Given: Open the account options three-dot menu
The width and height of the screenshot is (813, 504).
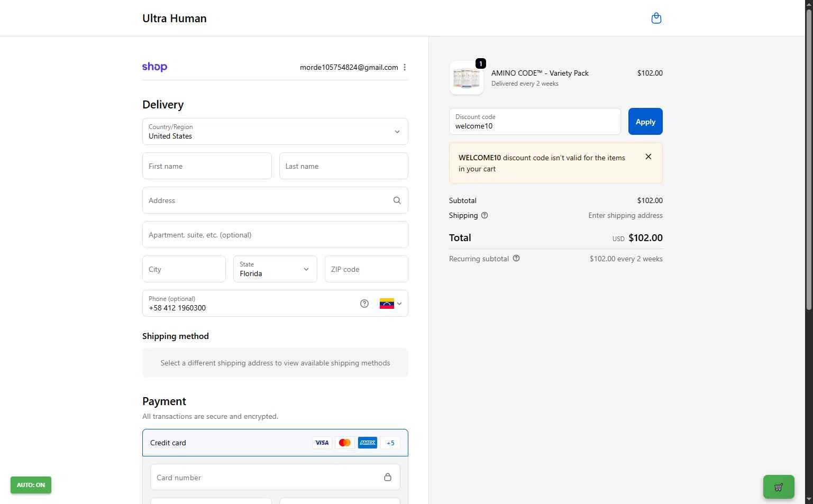Looking at the screenshot, I should pyautogui.click(x=405, y=67).
